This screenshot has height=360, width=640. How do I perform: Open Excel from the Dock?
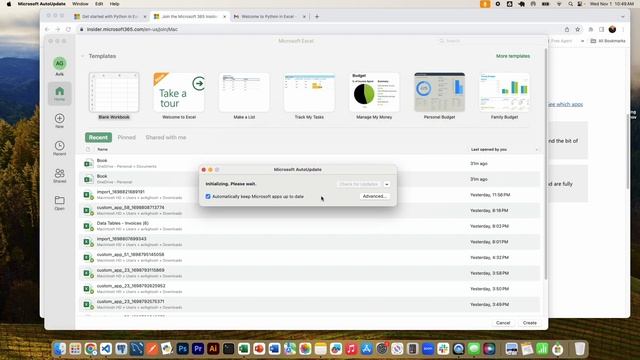tap(244, 349)
